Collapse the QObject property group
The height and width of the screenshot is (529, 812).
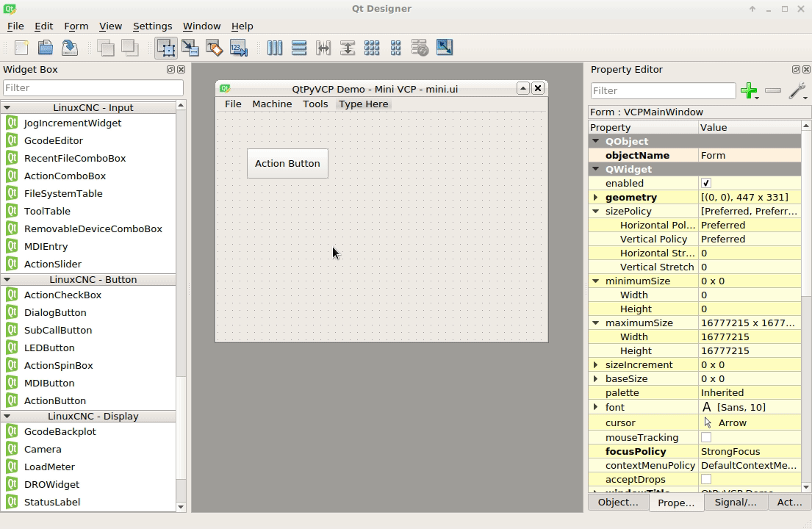(595, 141)
